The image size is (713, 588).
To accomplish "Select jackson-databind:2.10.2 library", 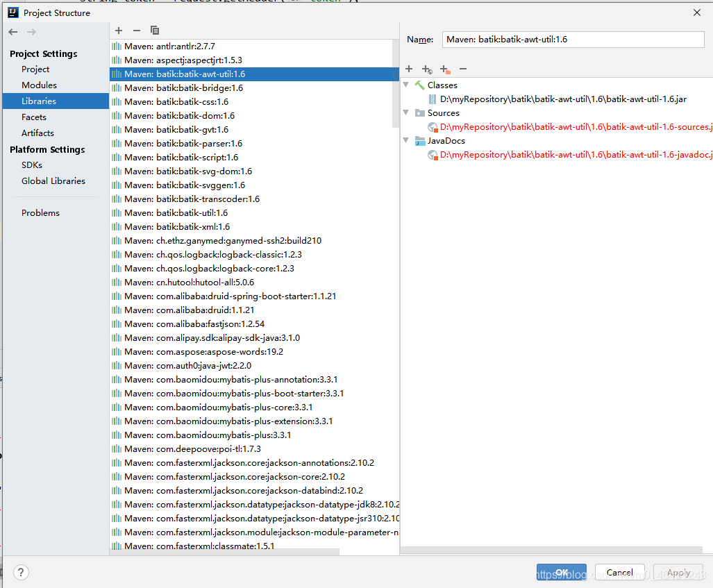I will coord(254,491).
